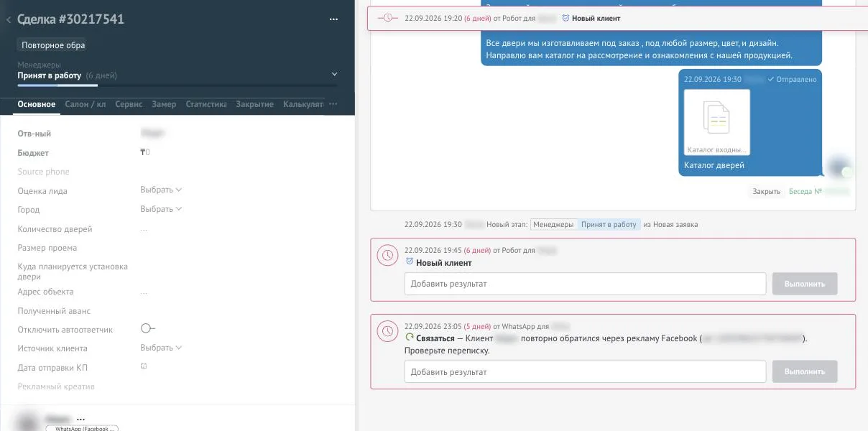Click the alarm icon beside Новый клиент in 19:45 task
This screenshot has height=431, width=868.
click(x=410, y=261)
